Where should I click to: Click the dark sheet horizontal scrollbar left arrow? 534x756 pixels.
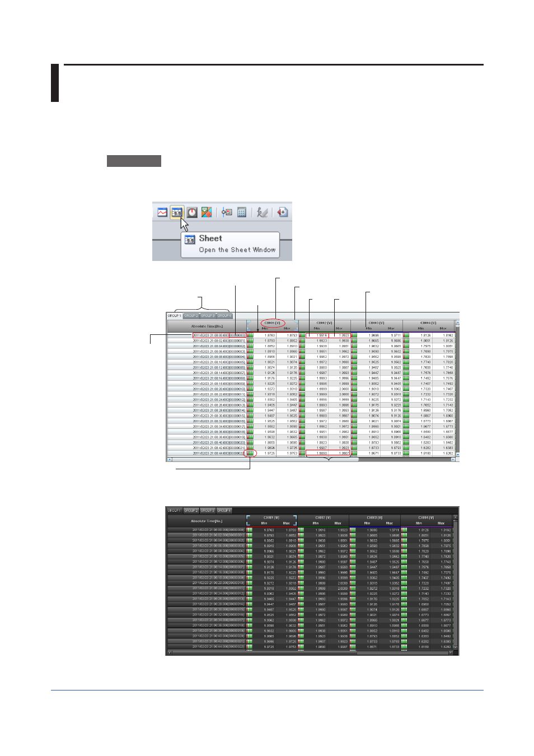170,653
